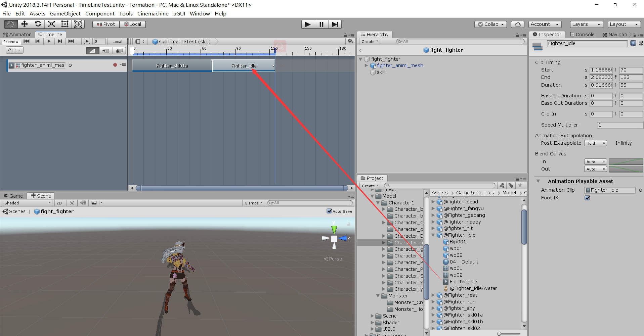Expand fighter_animi_mesh in Hierarchy
Viewport: 644px width, 336px height.
367,65
